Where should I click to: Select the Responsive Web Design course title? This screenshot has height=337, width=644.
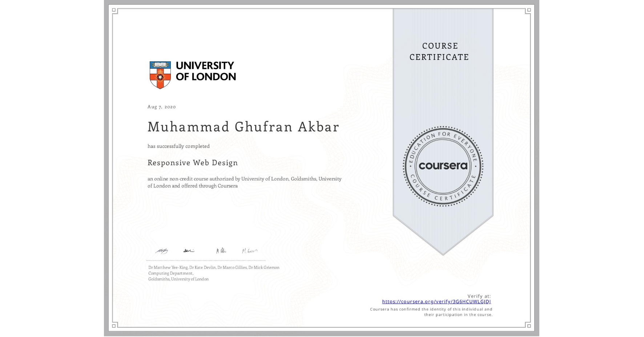pyautogui.click(x=192, y=163)
